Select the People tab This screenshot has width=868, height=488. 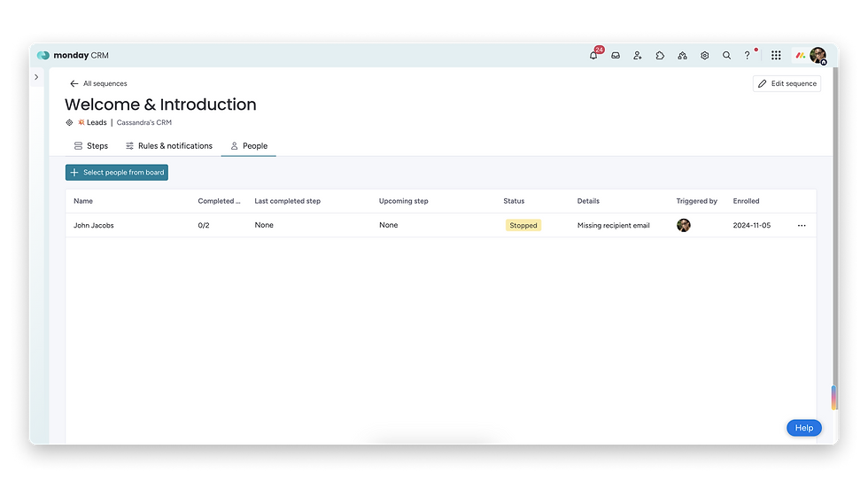[x=249, y=146]
